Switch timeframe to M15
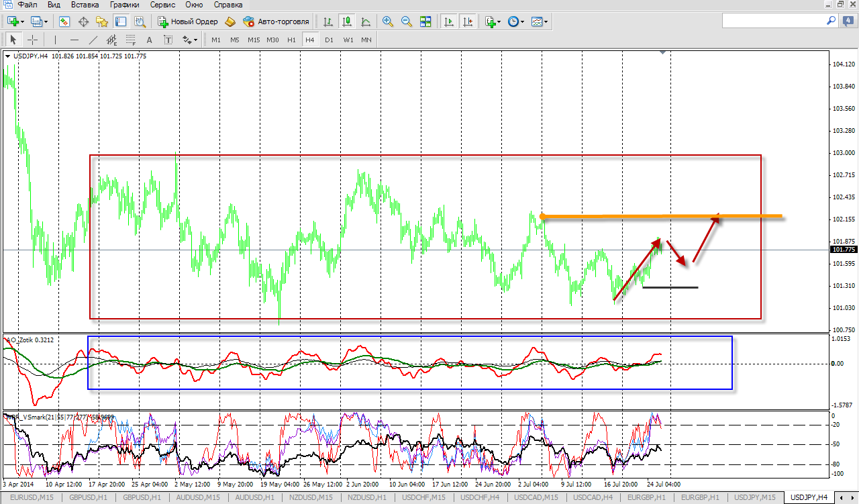 (254, 40)
